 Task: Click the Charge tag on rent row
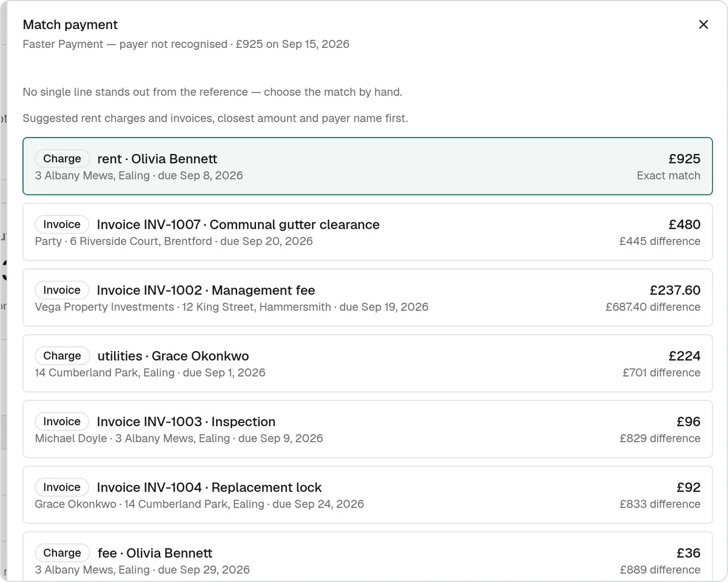coord(62,159)
